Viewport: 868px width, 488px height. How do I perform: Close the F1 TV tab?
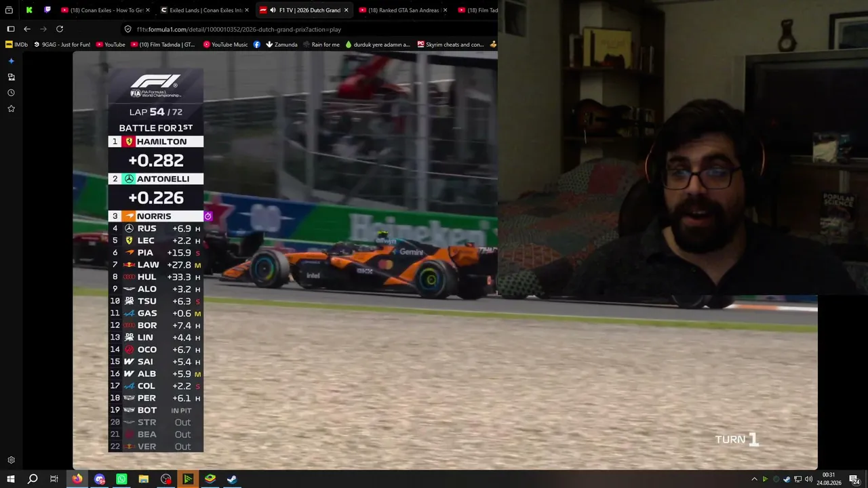click(346, 10)
